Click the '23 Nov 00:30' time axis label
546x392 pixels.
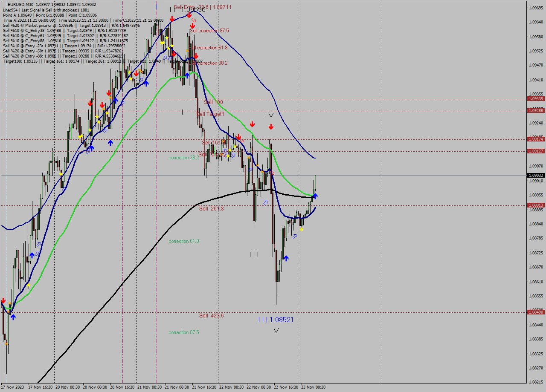coord(314,387)
